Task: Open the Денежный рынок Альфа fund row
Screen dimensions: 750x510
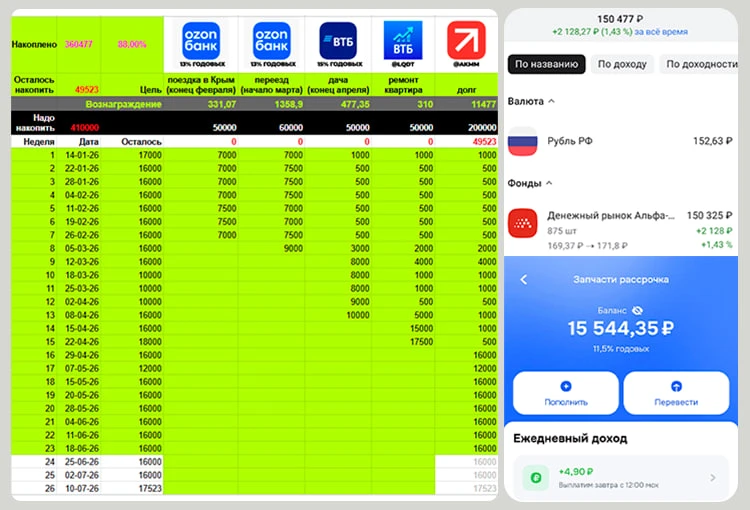Action: coord(620,230)
